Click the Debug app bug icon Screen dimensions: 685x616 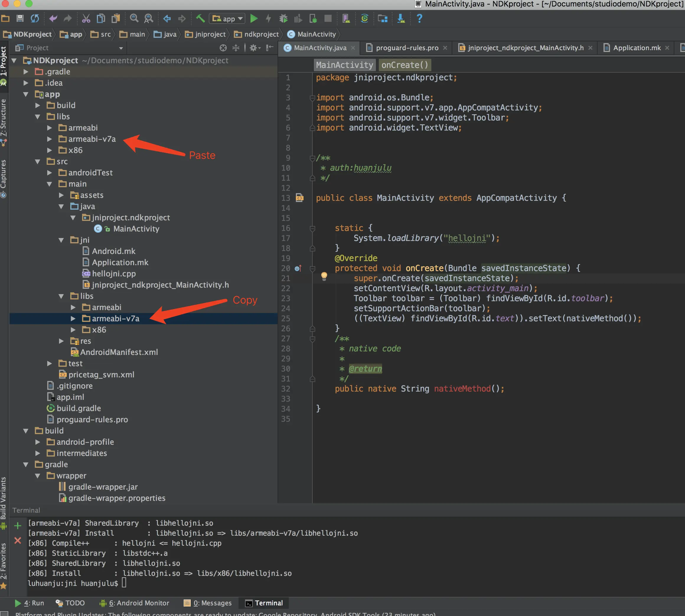(283, 19)
